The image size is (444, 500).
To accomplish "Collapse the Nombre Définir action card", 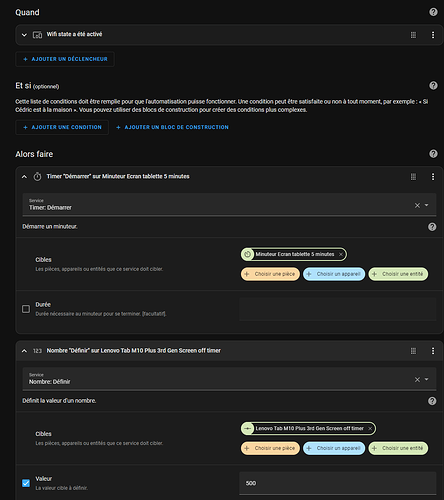I will click(x=24, y=351).
